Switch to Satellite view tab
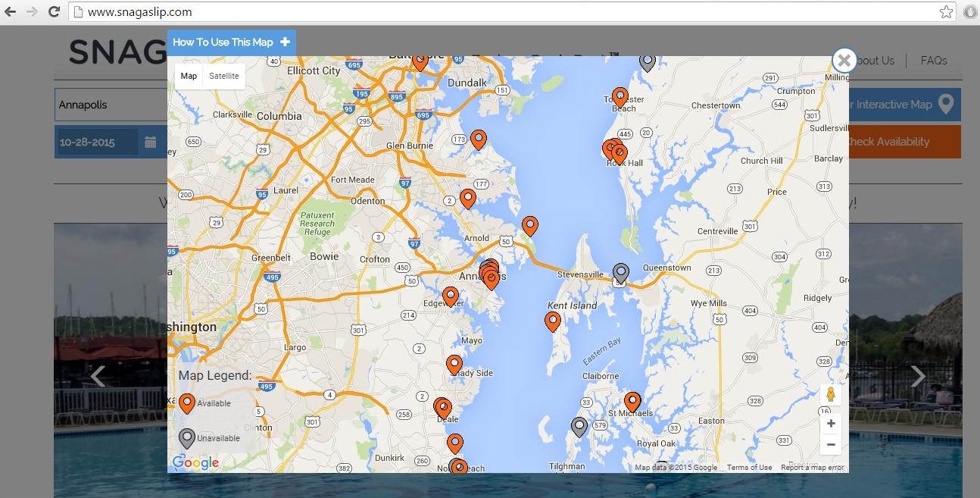 [224, 76]
